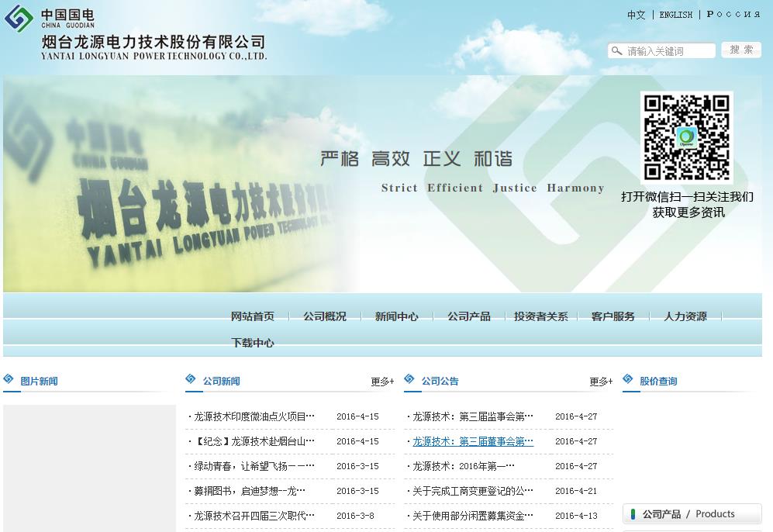Screen dimensions: 773x532
Task: Expand 更多+ for 公司新闻
Action: [x=382, y=382]
